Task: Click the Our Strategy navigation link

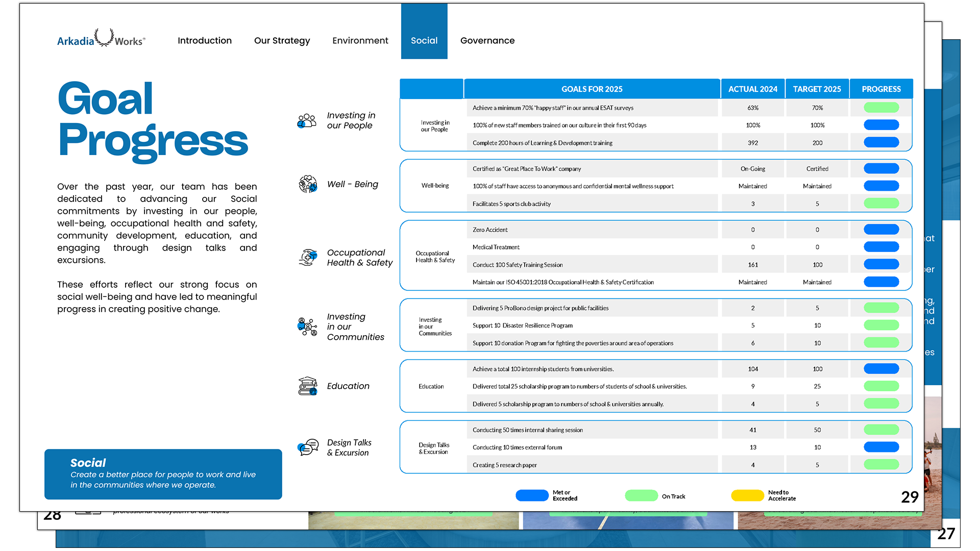Action: (282, 40)
